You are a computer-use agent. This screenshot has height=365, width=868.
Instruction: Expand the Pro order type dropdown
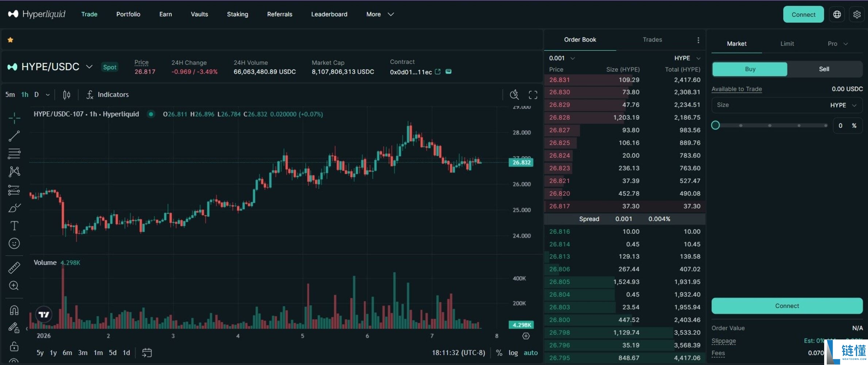(x=837, y=44)
